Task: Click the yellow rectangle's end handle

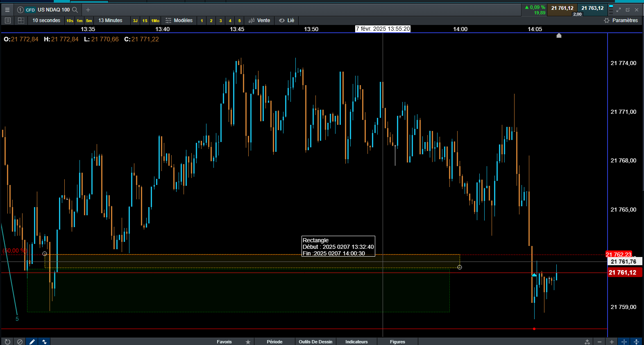Action: 460,267
